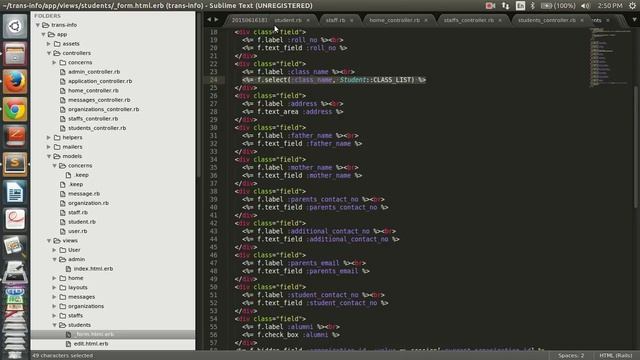Open the sound volume indicator
This screenshot has height=360, width=640.
586,6
